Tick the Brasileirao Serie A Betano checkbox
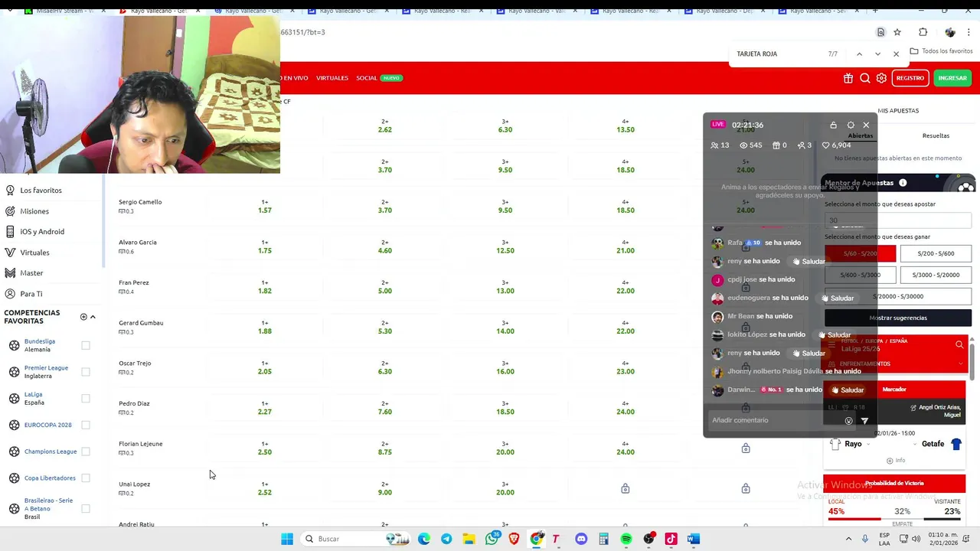 pyautogui.click(x=86, y=508)
